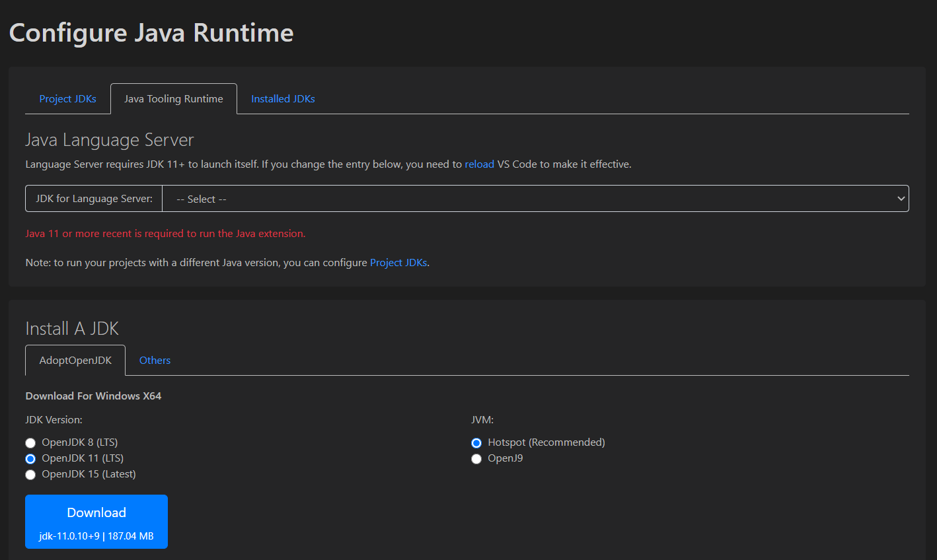This screenshot has width=937, height=560.
Task: Open the Installed JDKs tab
Action: point(283,99)
